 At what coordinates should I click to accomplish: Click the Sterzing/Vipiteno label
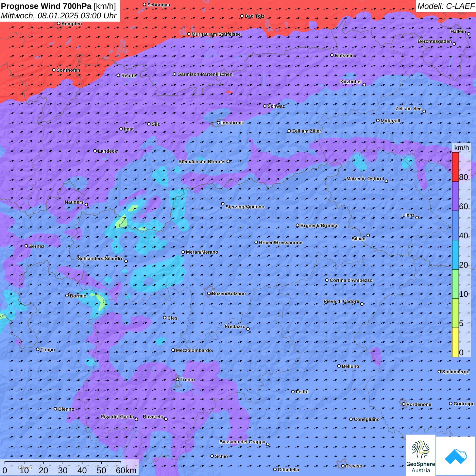245,207
